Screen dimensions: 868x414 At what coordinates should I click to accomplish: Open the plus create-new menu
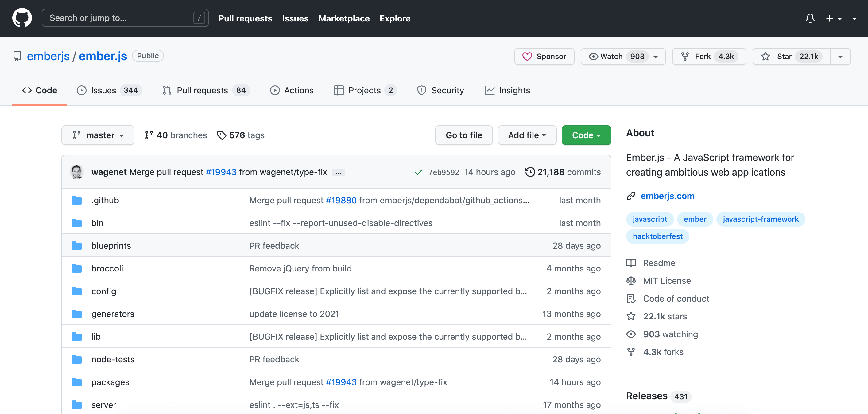(x=834, y=18)
